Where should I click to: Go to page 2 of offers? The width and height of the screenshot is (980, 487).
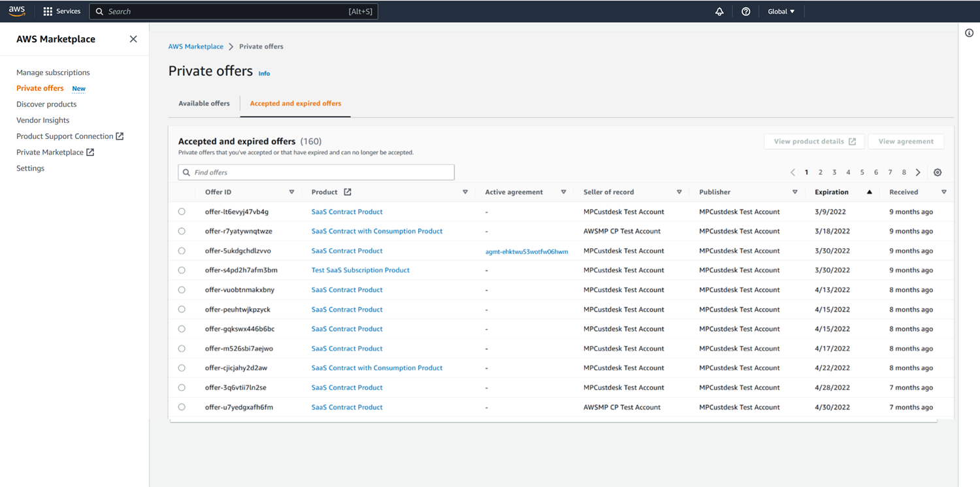[x=821, y=172]
